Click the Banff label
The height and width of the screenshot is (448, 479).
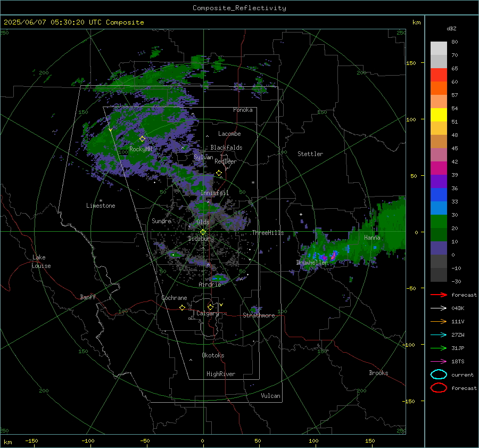(88, 297)
